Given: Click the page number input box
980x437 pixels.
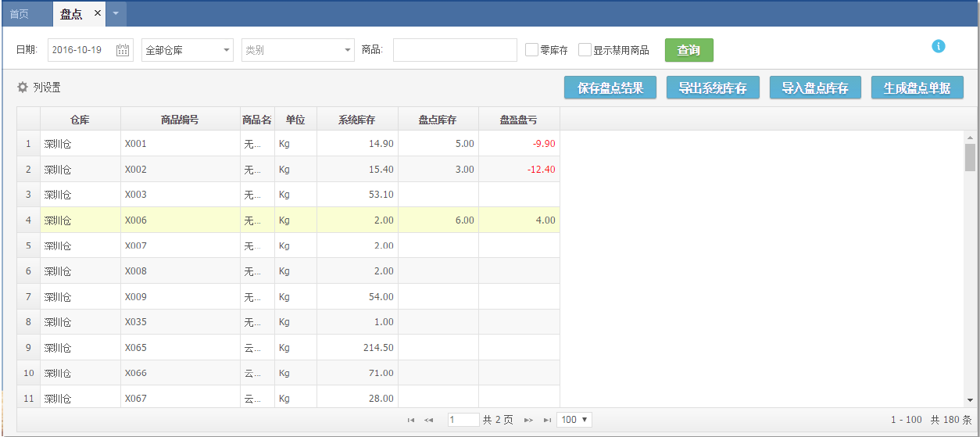Looking at the screenshot, I should coord(463,420).
